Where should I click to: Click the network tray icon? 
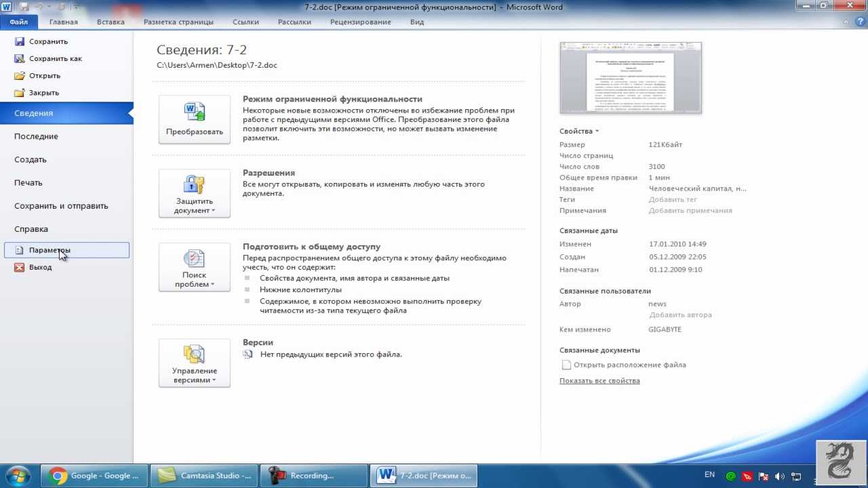[x=796, y=476]
